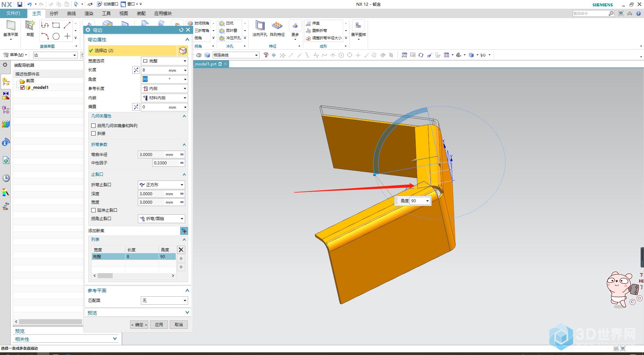The image size is (644, 355).
Task: Click the 法向开孔 normal cutout tool
Action: click(x=260, y=29)
